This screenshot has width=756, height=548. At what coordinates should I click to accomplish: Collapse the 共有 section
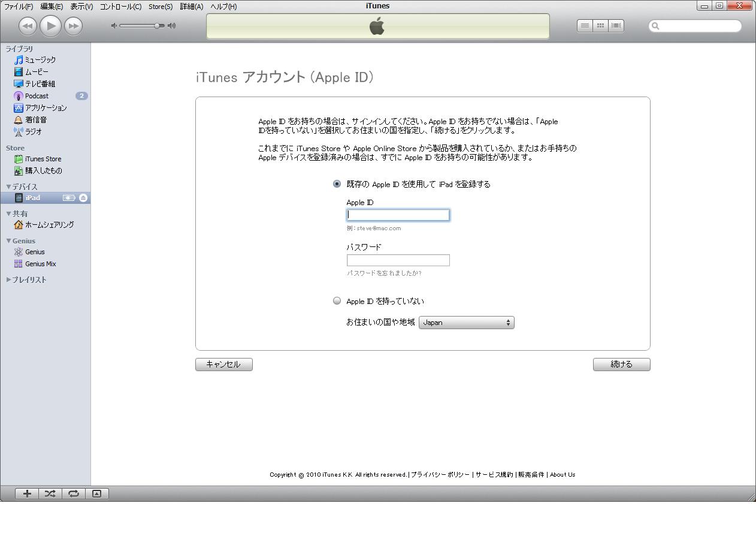coord(8,213)
